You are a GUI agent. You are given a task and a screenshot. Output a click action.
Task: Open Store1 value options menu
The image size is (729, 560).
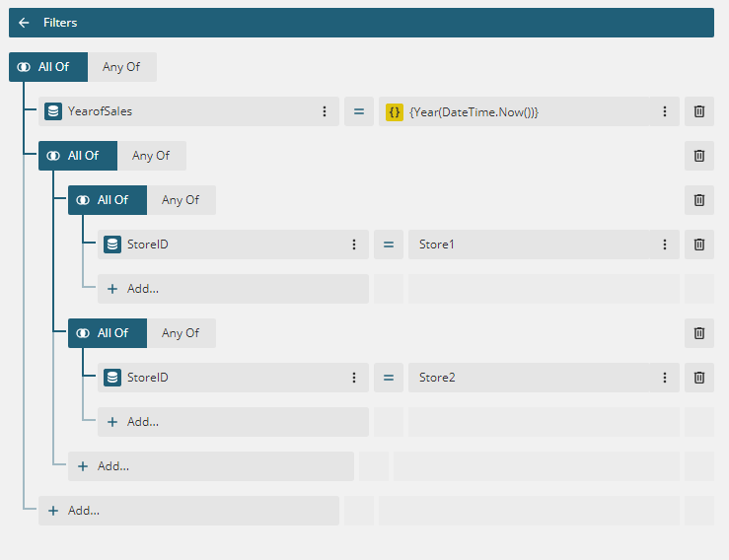click(x=665, y=245)
